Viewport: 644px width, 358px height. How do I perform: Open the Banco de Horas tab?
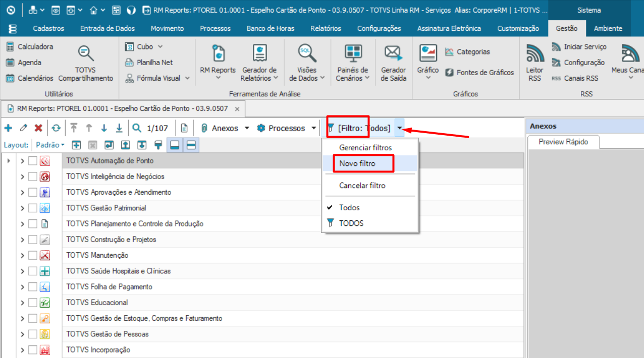pyautogui.click(x=271, y=28)
